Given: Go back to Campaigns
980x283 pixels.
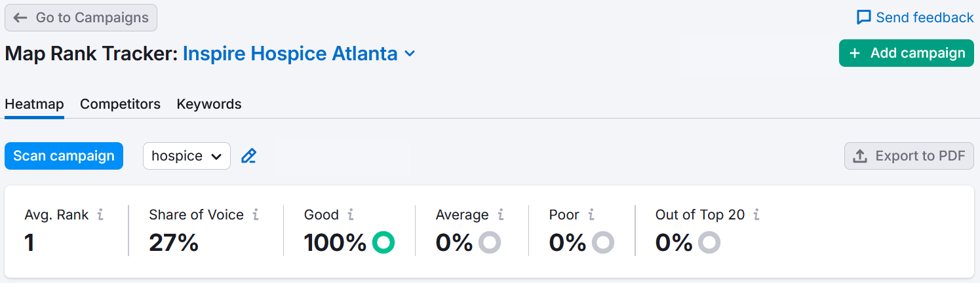Looking at the screenshot, I should coord(81,18).
